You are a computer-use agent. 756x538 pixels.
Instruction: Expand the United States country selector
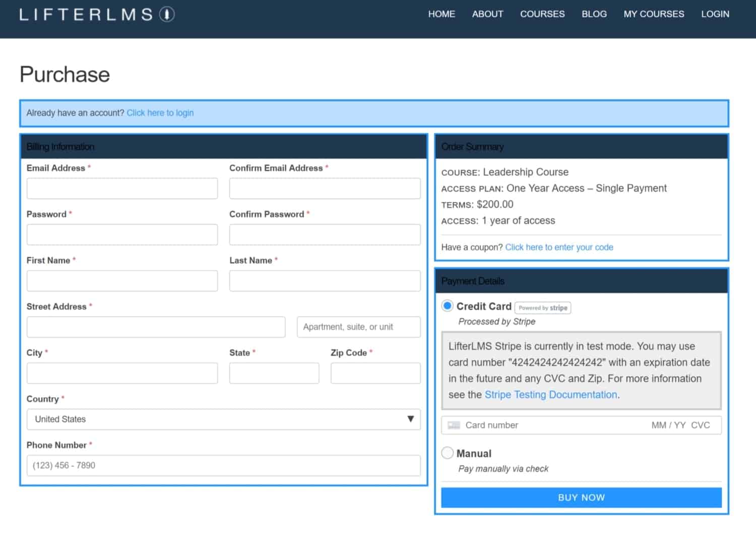224,419
